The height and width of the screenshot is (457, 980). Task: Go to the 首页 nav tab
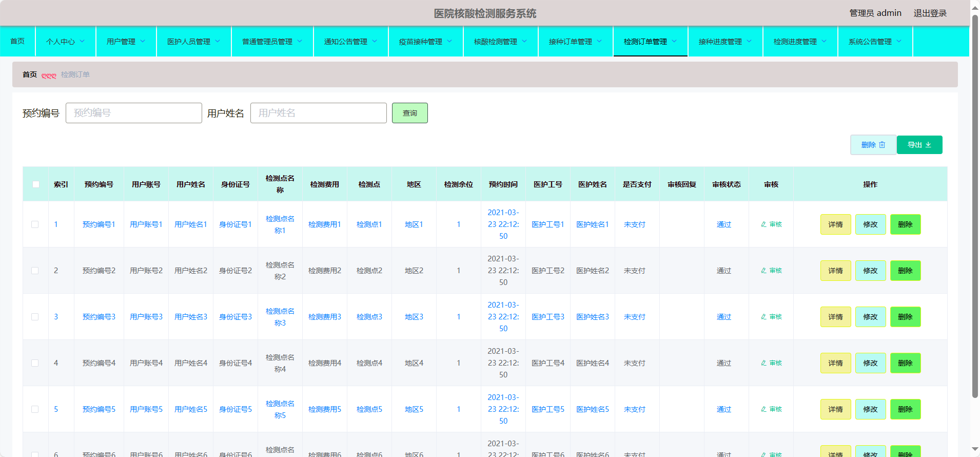click(17, 41)
